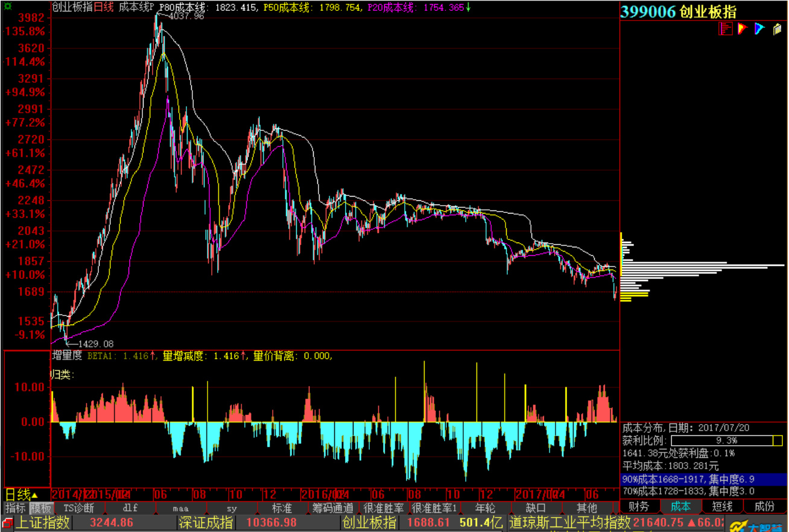789x532 pixels.
Task: Expand the 日线 period selector
Action: [x=21, y=495]
